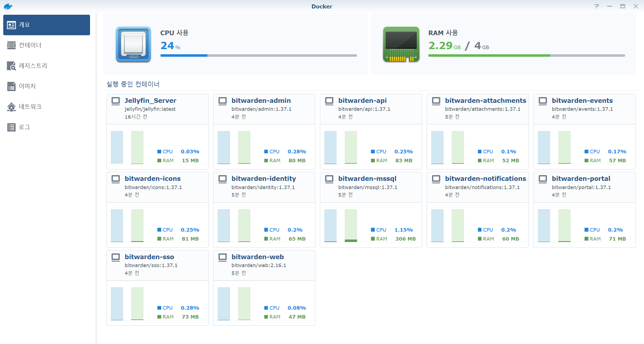Click the bitwarden-sso container monitor icon
644x344 pixels.
[x=116, y=257]
